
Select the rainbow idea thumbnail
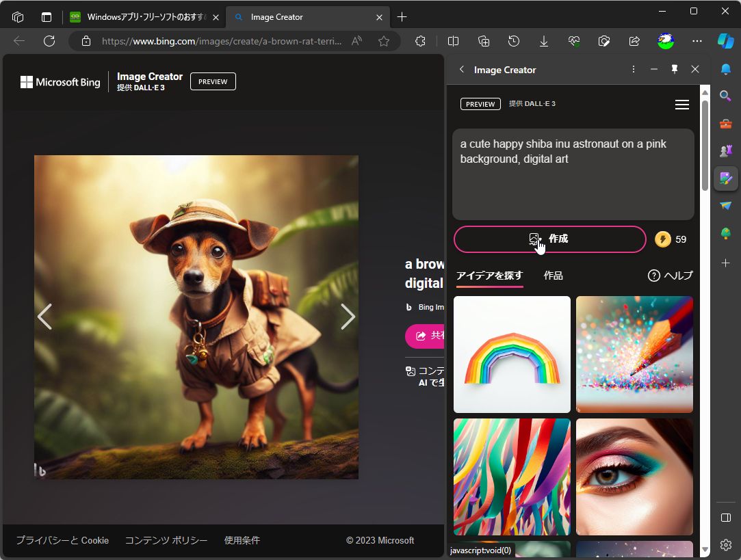point(512,354)
